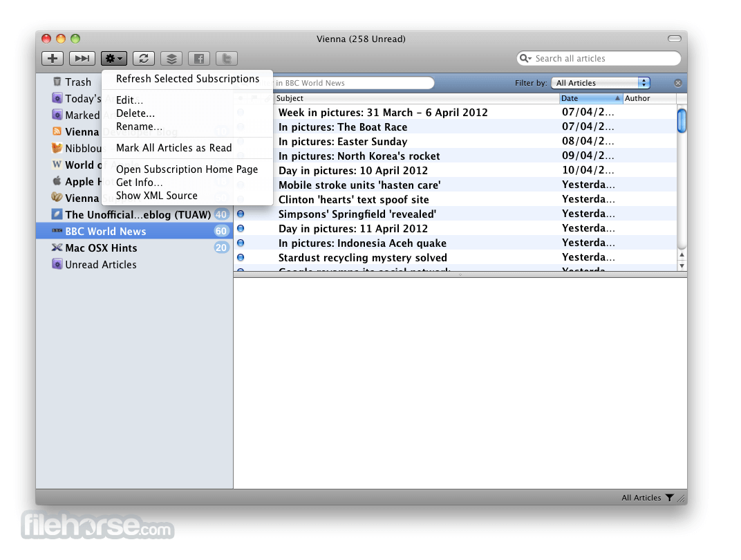Viewport: 741px width, 560px height.
Task: Open search options magnifier dropdown
Action: click(x=525, y=58)
